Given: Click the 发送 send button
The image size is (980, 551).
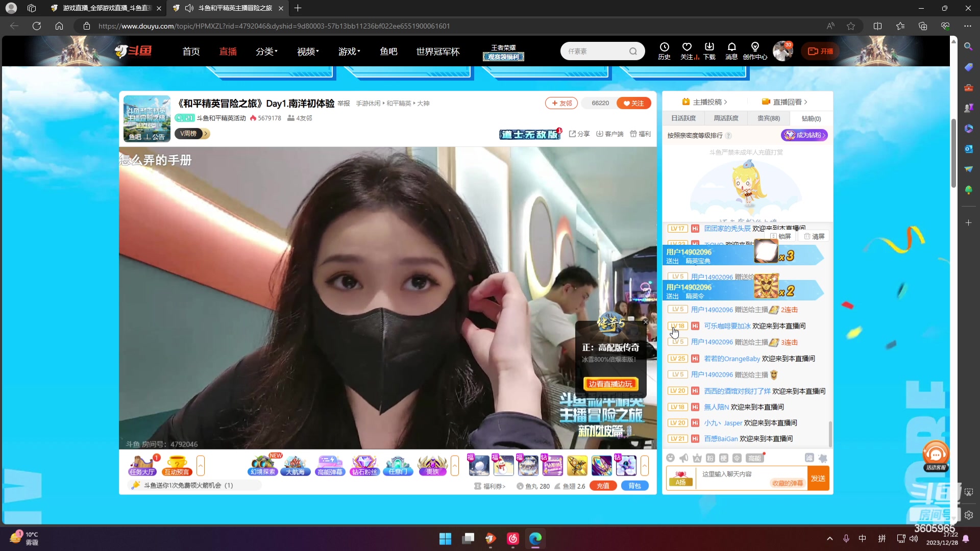Looking at the screenshot, I should [818, 478].
